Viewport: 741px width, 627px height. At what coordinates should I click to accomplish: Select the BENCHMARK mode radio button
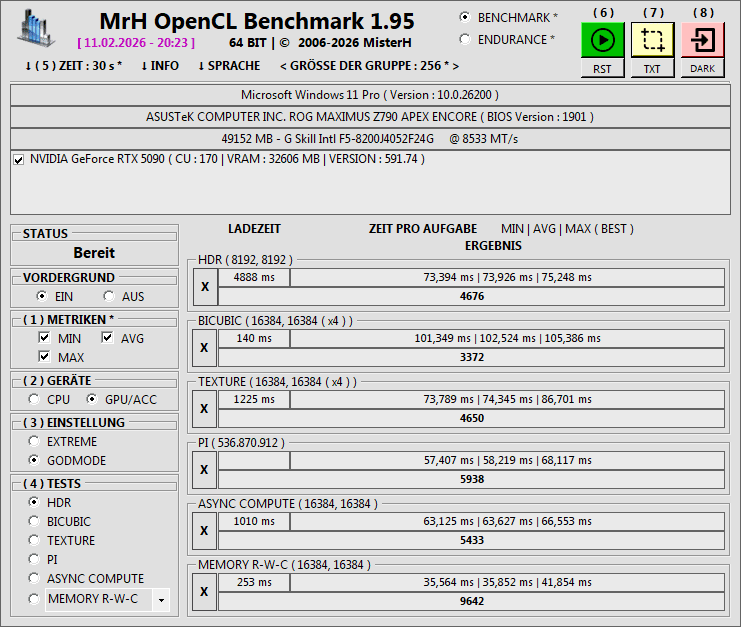tap(465, 17)
